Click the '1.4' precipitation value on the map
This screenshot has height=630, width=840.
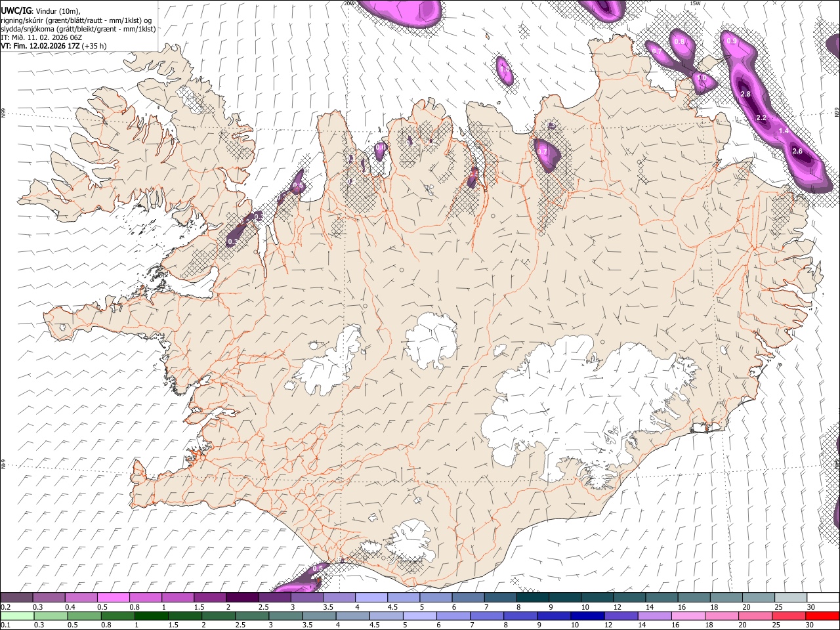784,131
